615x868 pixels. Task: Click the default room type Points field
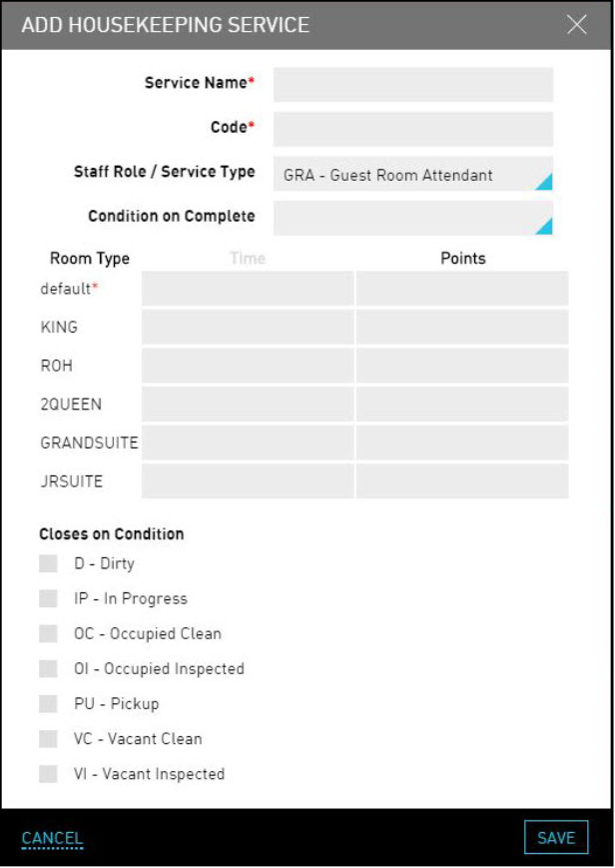[462, 289]
